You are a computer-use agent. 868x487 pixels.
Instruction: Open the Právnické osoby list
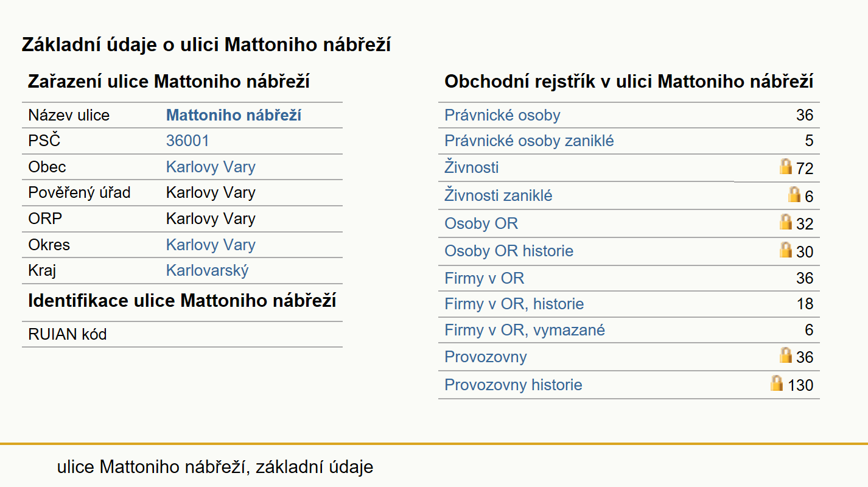click(502, 115)
